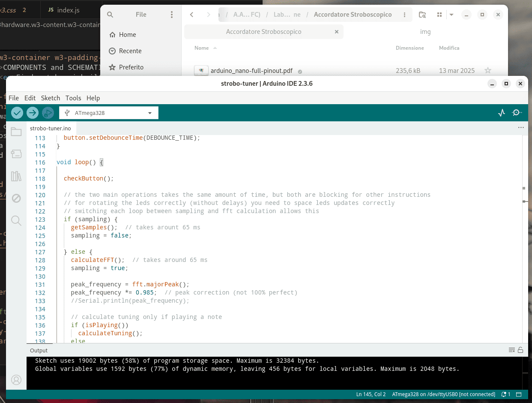
Task: Open the Sketch menu
Action: point(50,98)
